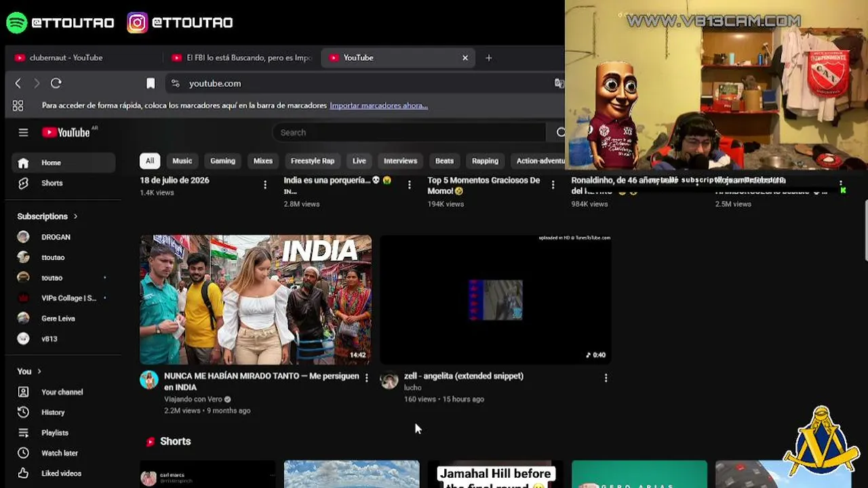This screenshot has width=868, height=488.
Task: Open "Top 5 Momentos Graciosos De Momo!" title
Action: 484,186
